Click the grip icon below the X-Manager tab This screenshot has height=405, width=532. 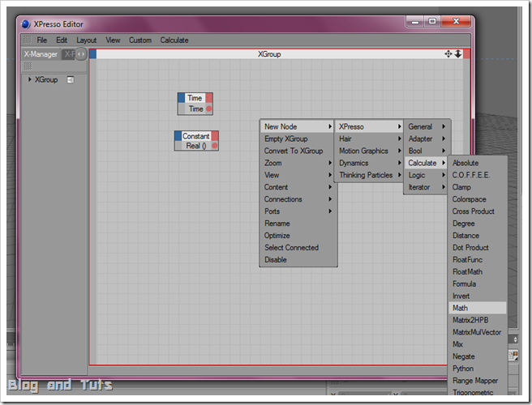(x=28, y=66)
